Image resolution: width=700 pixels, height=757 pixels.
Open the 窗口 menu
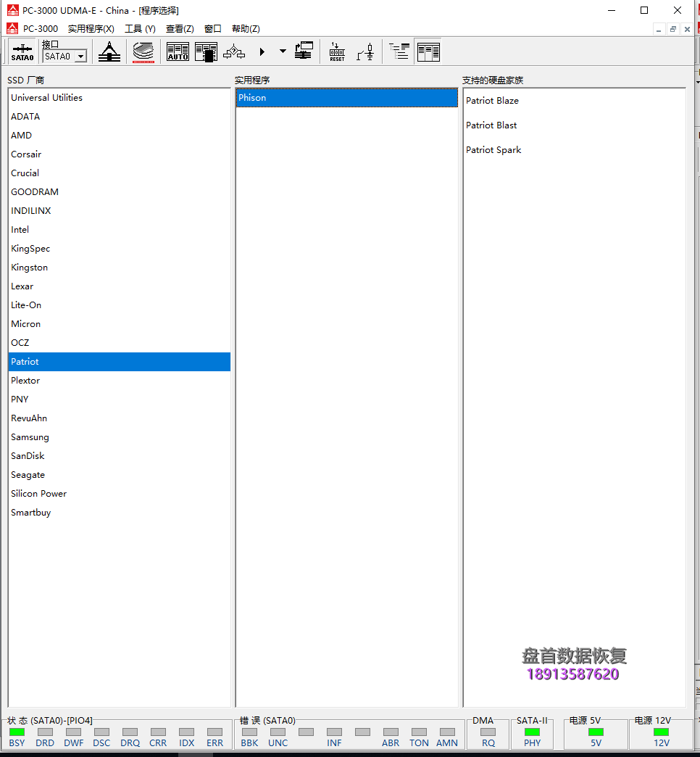(x=213, y=29)
